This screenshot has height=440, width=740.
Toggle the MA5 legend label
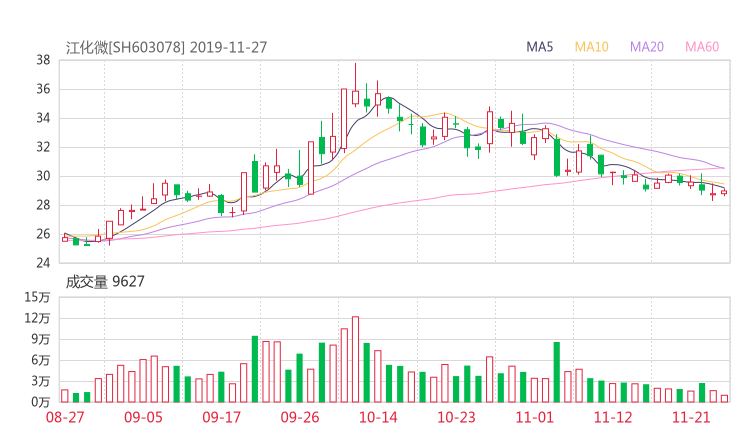(x=540, y=47)
